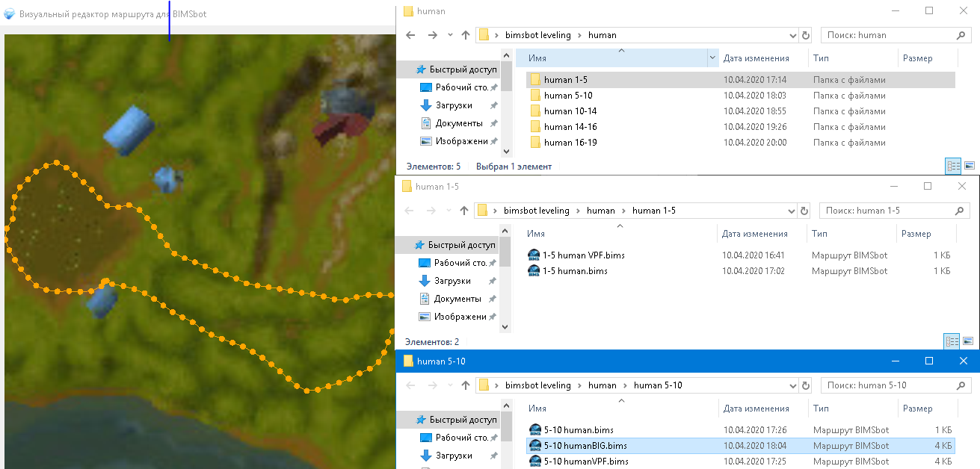The height and width of the screenshot is (469, 980).
Task: Select the 5-10 humanBIG.bims file icon
Action: click(534, 446)
